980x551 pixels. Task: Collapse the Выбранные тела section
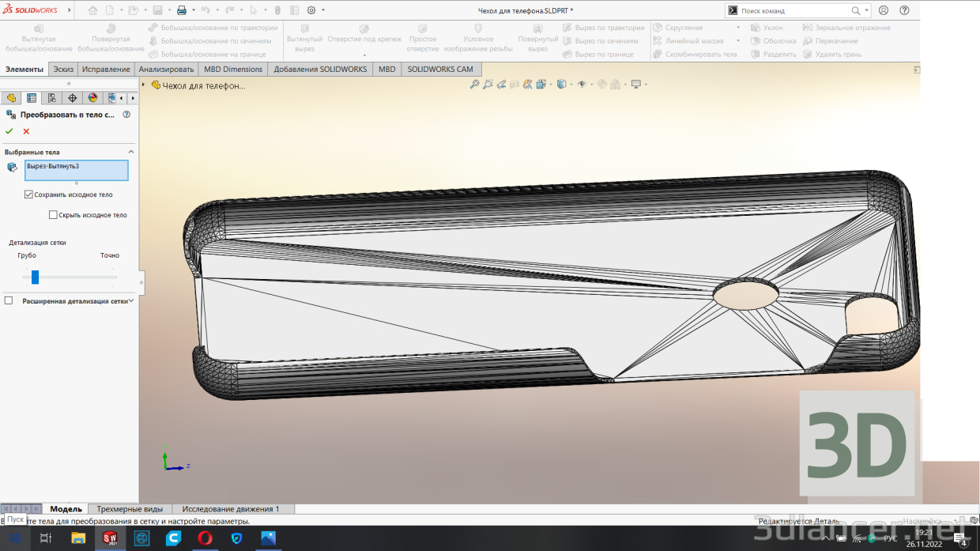point(130,151)
